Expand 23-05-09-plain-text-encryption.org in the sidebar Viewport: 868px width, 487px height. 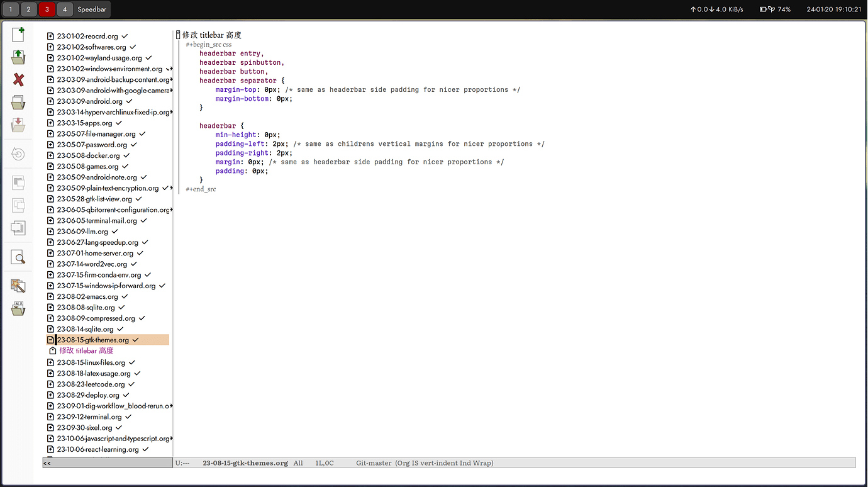[x=50, y=188]
